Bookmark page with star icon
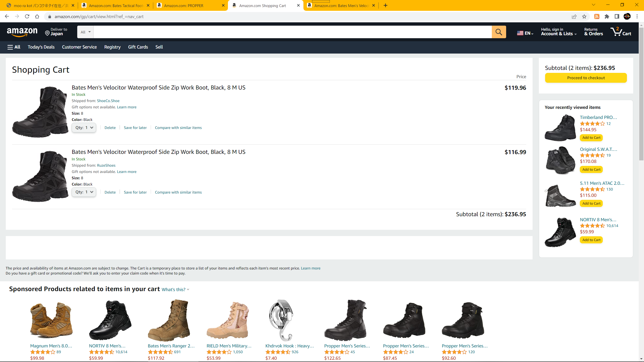This screenshot has height=362, width=644. 584,16
